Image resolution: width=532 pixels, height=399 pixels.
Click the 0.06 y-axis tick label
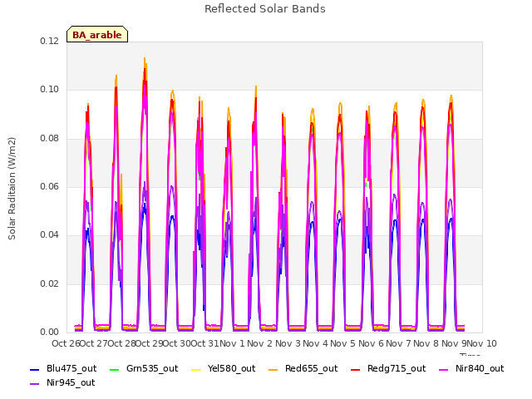click(x=50, y=186)
